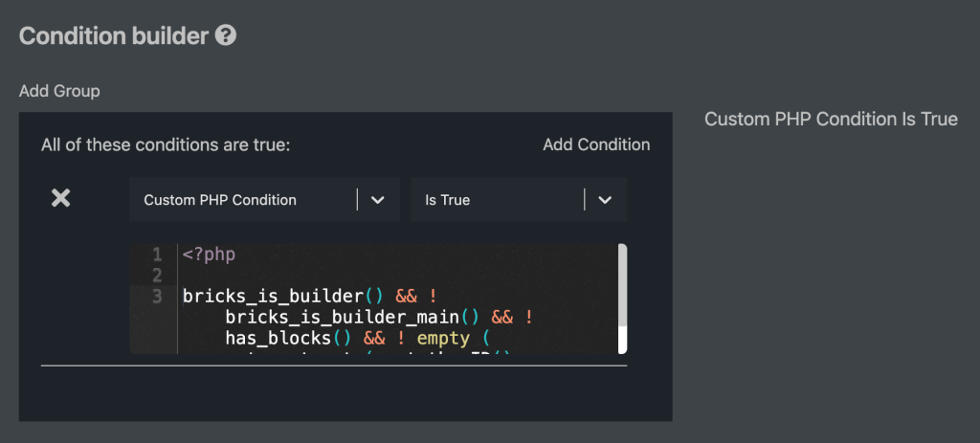Click the Condition builder heading
Image resolution: width=980 pixels, height=443 pixels.
click(114, 36)
